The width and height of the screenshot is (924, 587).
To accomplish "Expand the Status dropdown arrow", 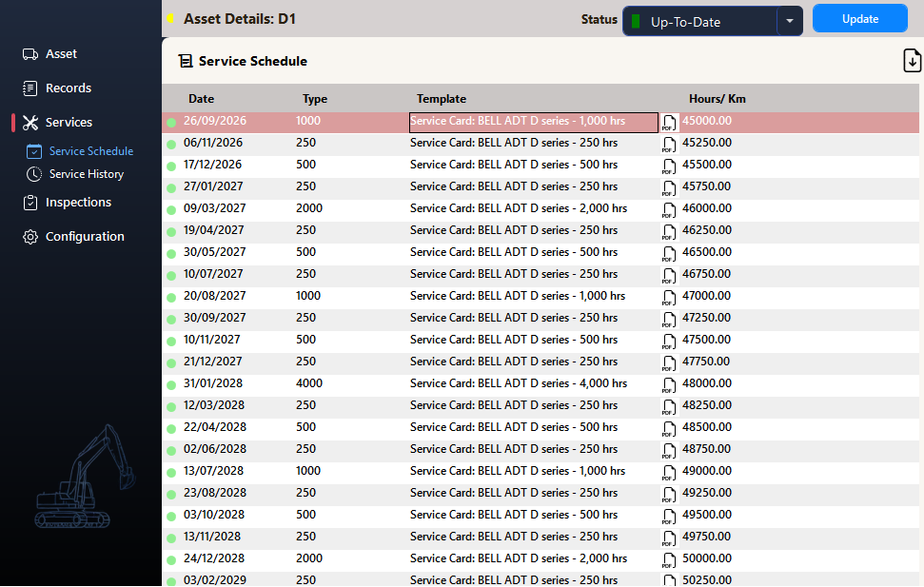I will point(790,21).
